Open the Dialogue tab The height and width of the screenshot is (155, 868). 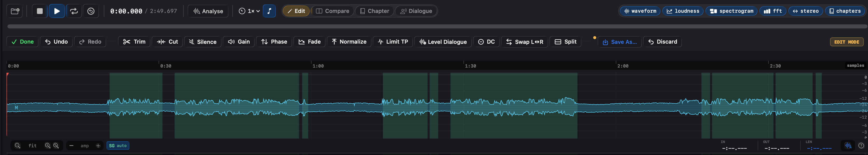(x=416, y=11)
